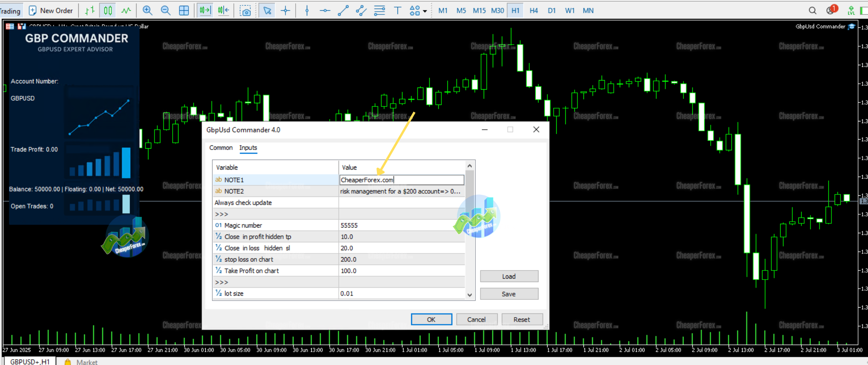The image size is (868, 365).
Task: Switch timeframe to M15
Action: [x=479, y=10]
